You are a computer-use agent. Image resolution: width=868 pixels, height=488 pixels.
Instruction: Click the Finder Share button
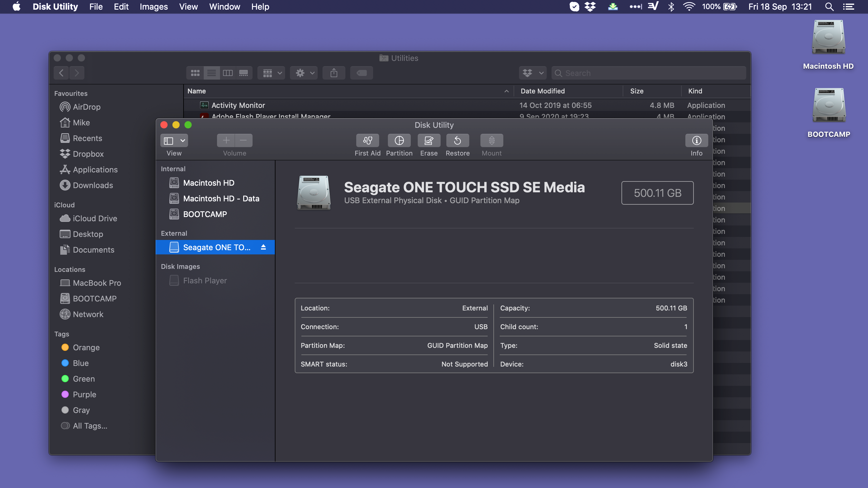click(x=334, y=73)
